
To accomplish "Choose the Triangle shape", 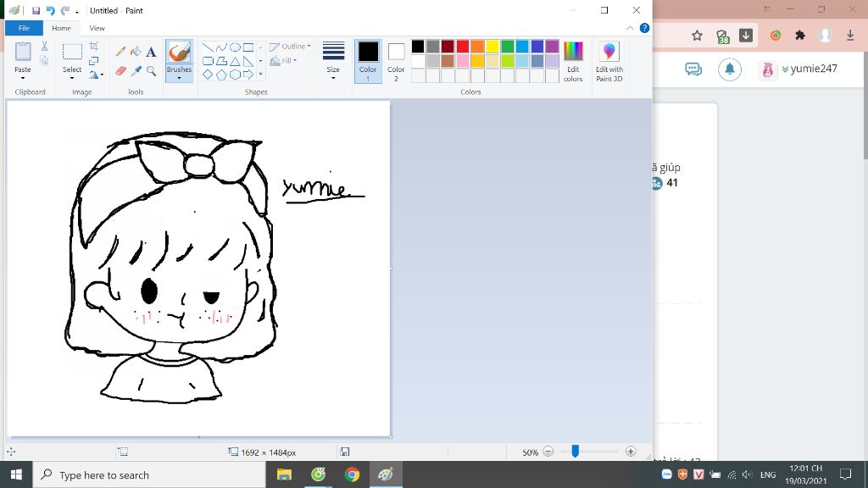I will point(235,61).
